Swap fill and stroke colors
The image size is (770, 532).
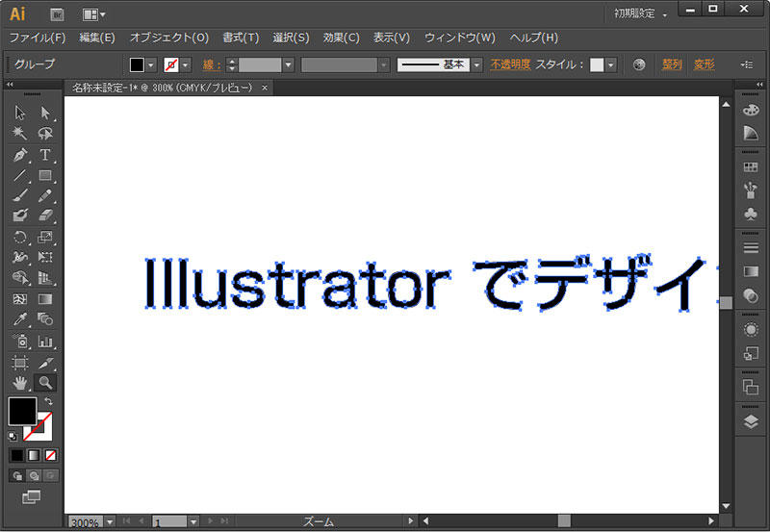tap(48, 401)
